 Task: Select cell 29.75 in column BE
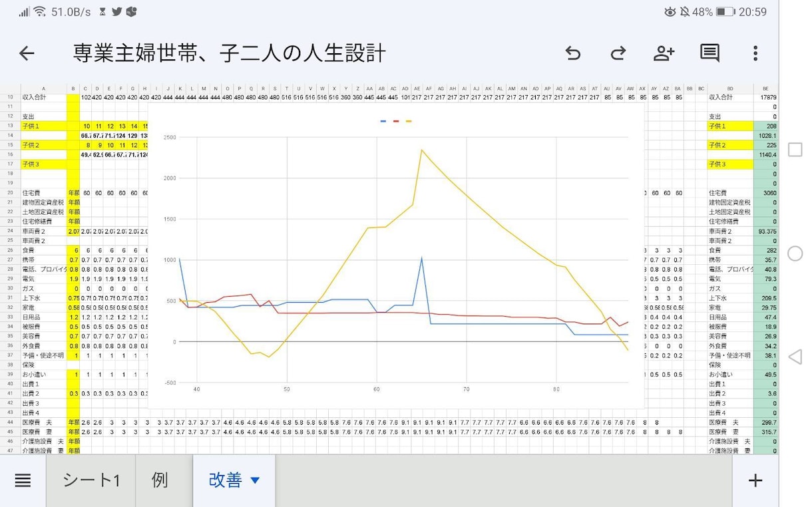pyautogui.click(x=765, y=308)
